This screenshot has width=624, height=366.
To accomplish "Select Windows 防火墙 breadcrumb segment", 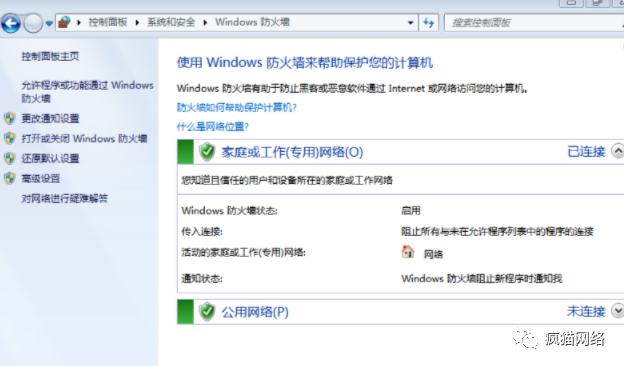I will tap(252, 22).
